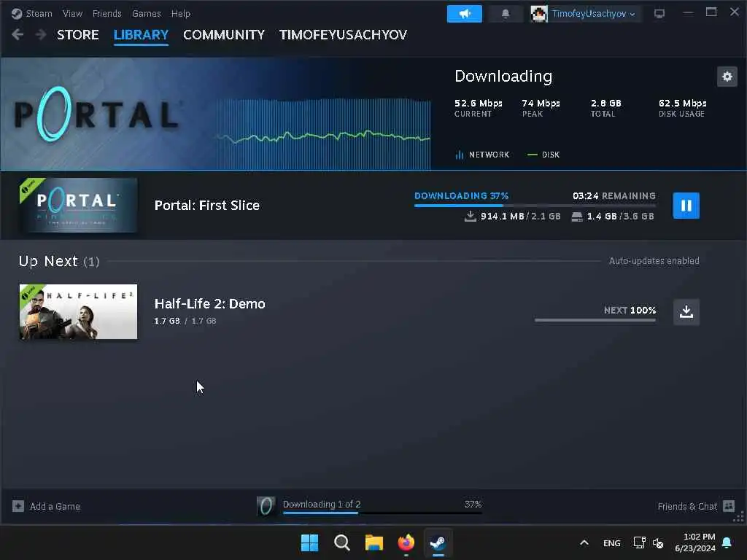Image resolution: width=747 pixels, height=560 pixels.
Task: Open the network status tray icon
Action: pyautogui.click(x=639, y=542)
